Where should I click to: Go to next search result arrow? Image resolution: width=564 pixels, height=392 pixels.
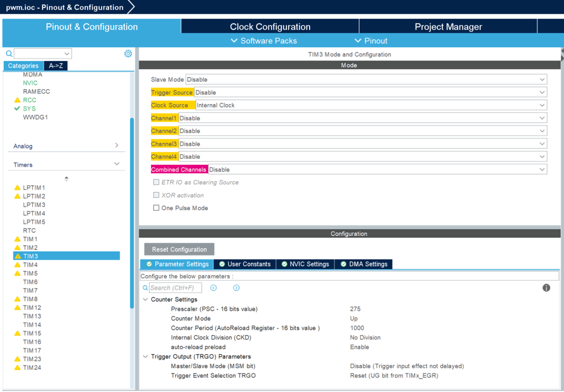pos(236,288)
